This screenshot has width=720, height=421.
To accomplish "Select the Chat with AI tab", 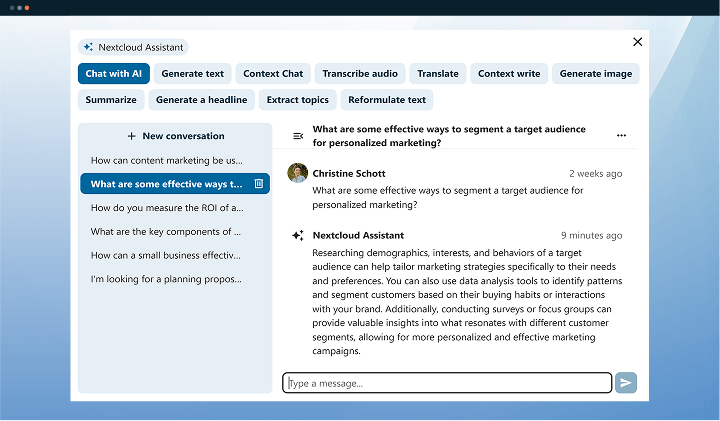I will pyautogui.click(x=113, y=74).
